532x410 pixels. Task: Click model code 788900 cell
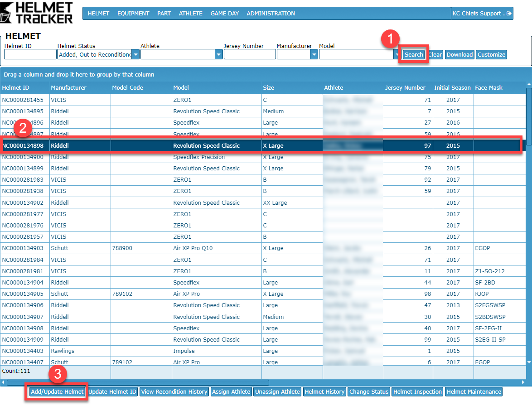pyautogui.click(x=141, y=248)
